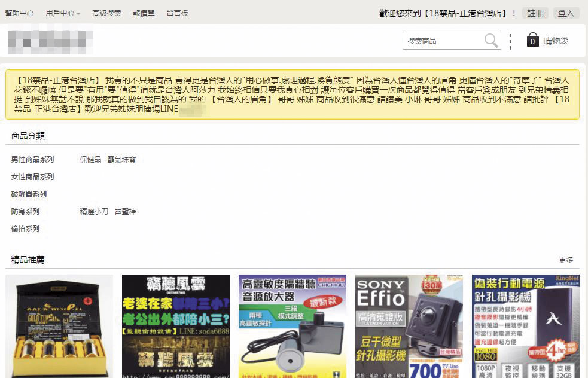
Task: Select 偷拍系列 category
Action: point(25,228)
